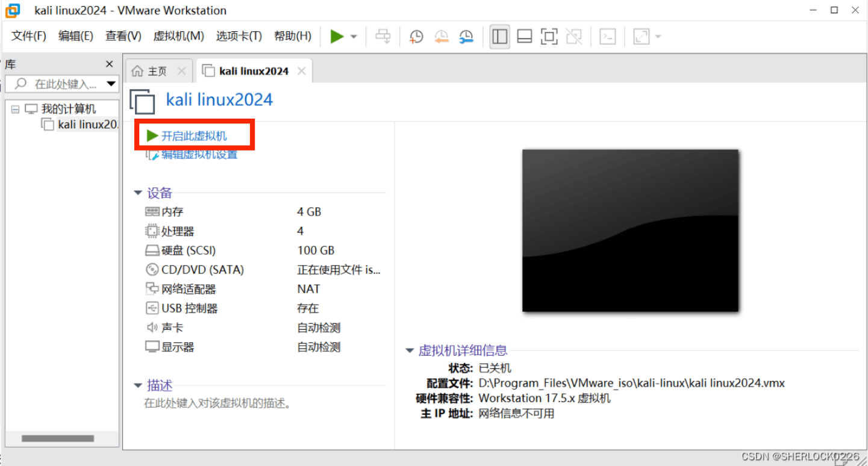Screen dimensions: 868x466
Task: Click the VM description text field
Action: pos(218,403)
